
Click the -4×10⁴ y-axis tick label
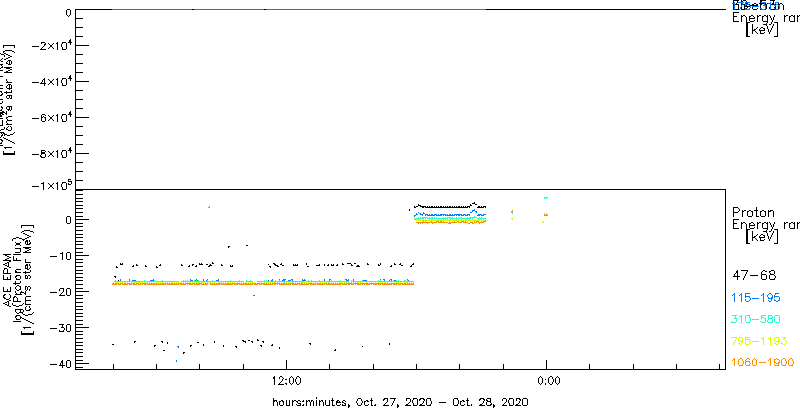tap(51, 82)
